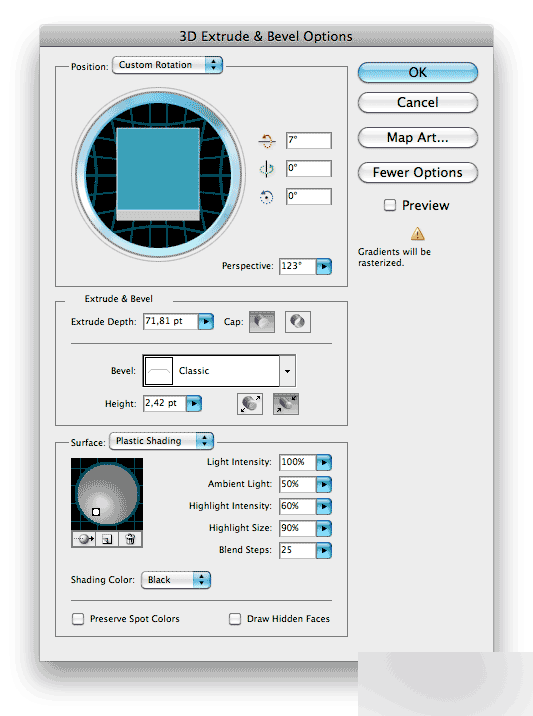This screenshot has width=533, height=716.
Task: Click the Z axis rotation icon
Action: (267, 197)
